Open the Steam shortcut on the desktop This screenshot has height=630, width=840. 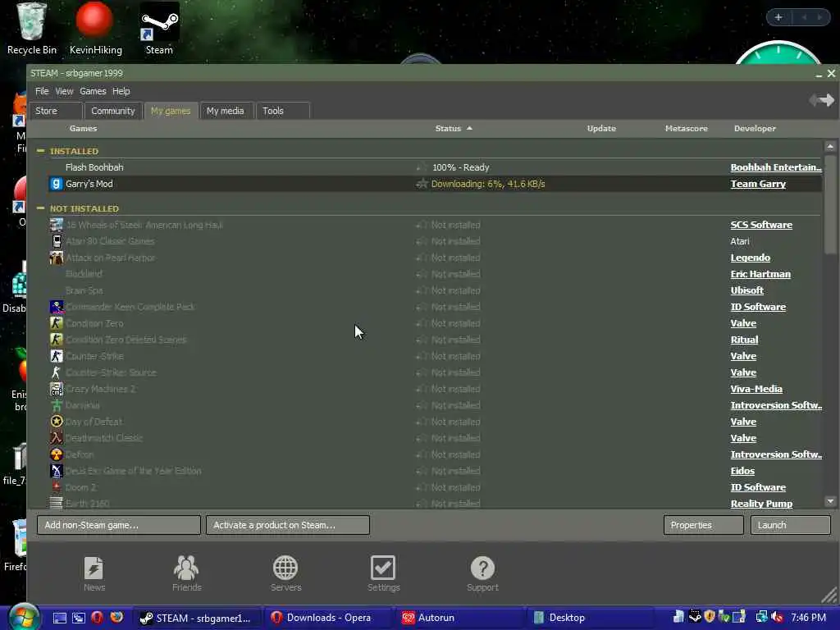click(159, 29)
